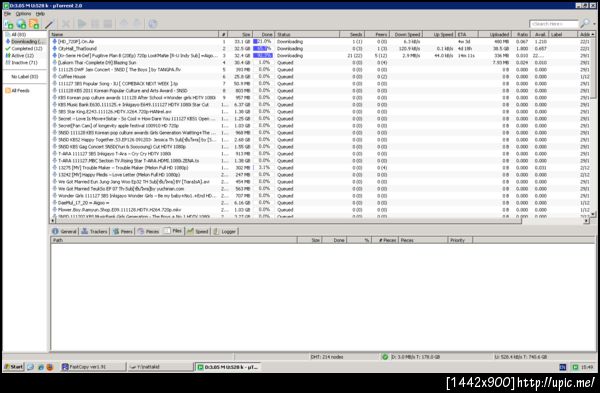Image resolution: width=600 pixels, height=393 pixels.
Task: Open the Options menu
Action: [x=23, y=14]
